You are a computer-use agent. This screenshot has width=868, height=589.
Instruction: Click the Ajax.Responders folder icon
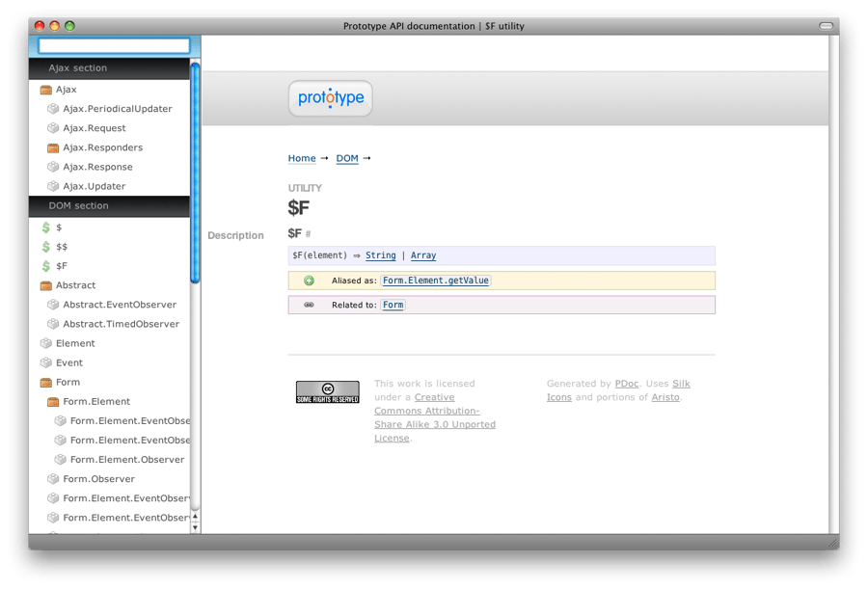point(53,147)
